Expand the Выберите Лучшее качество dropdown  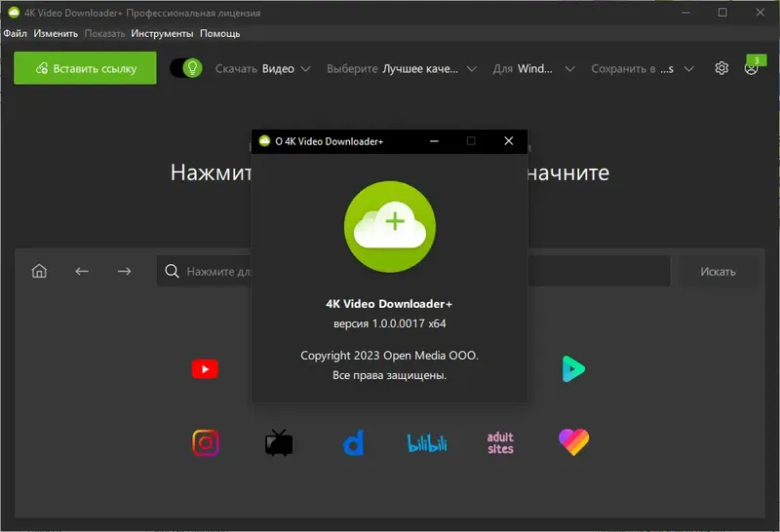[402, 68]
